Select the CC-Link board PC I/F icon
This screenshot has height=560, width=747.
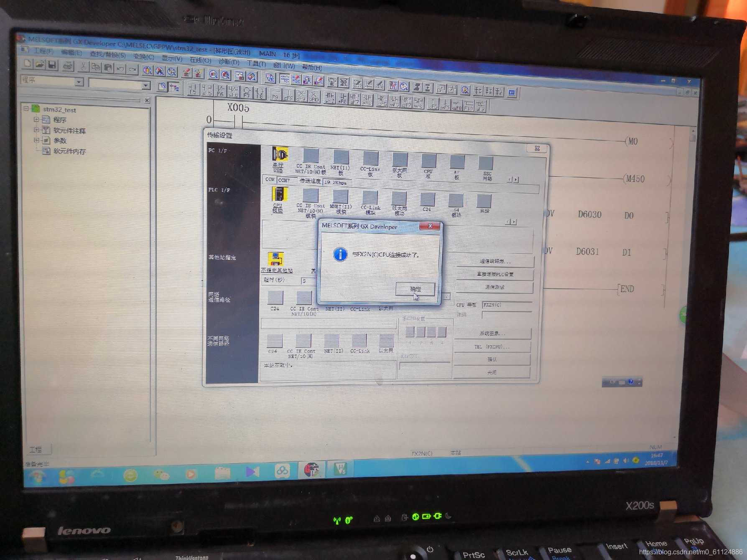(x=370, y=164)
